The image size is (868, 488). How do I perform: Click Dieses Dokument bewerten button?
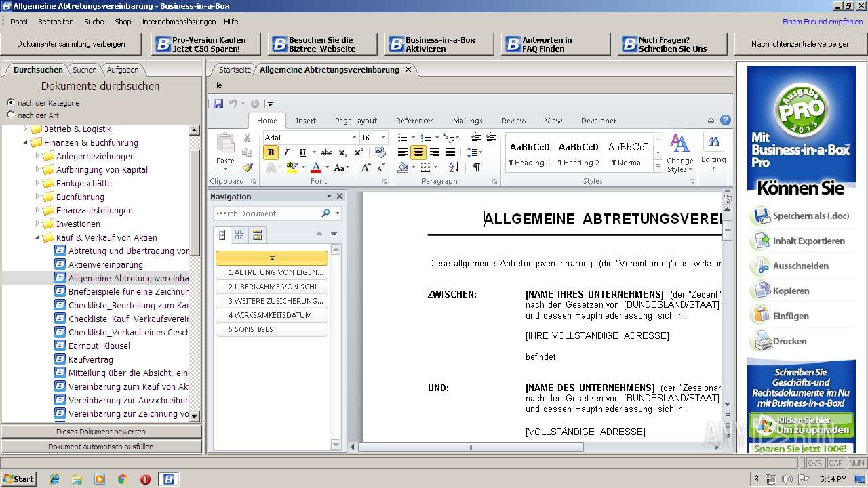pos(101,432)
